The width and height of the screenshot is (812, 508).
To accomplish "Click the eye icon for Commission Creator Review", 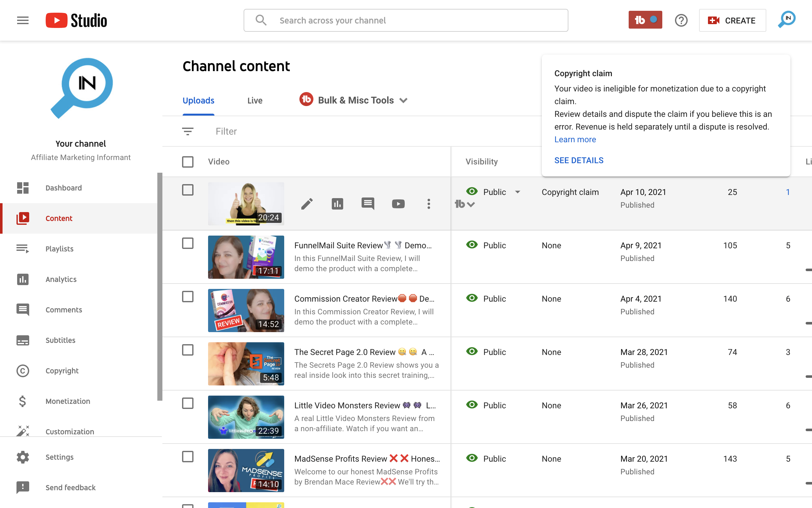I will [x=472, y=298].
